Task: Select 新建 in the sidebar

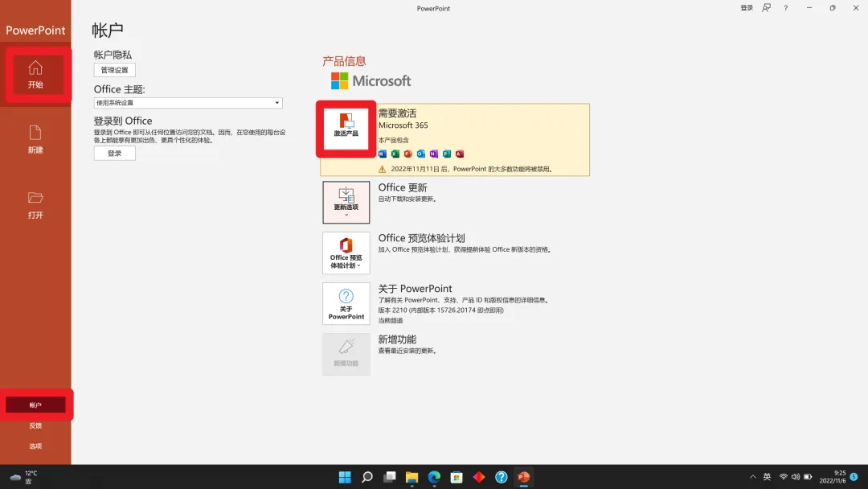Action: 35,140
